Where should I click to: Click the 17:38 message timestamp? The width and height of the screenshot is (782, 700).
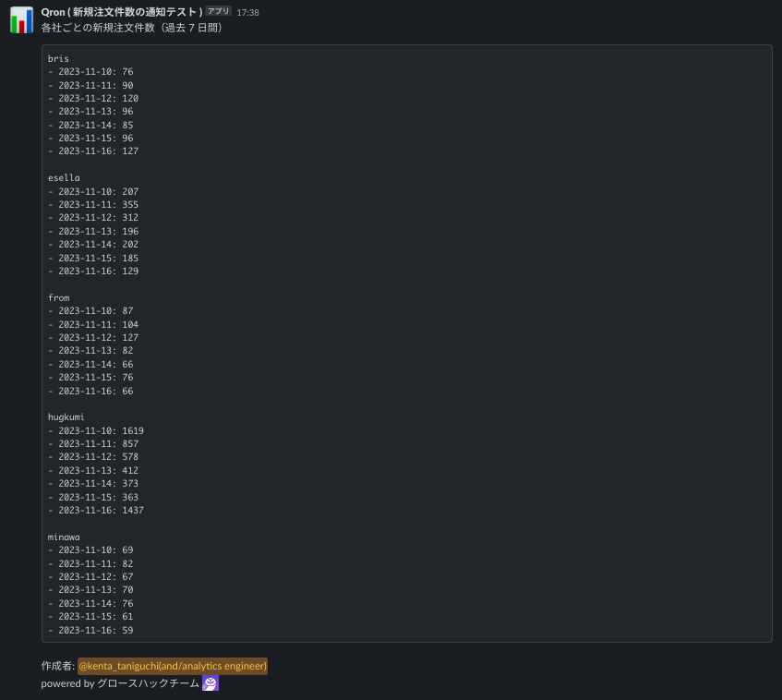[x=247, y=13]
